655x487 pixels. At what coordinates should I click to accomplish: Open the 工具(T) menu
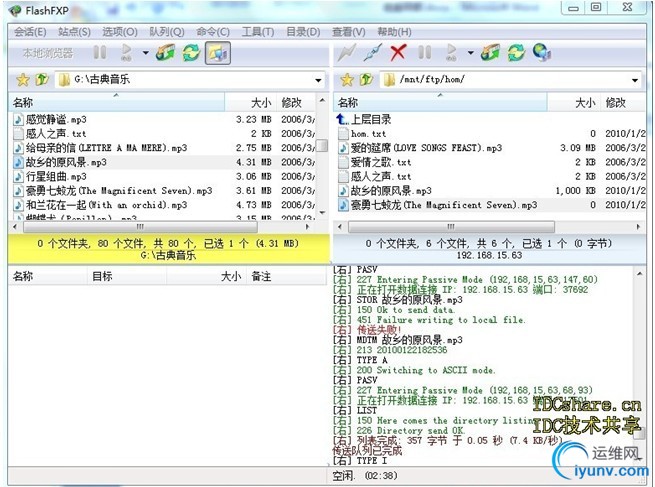[x=258, y=32]
